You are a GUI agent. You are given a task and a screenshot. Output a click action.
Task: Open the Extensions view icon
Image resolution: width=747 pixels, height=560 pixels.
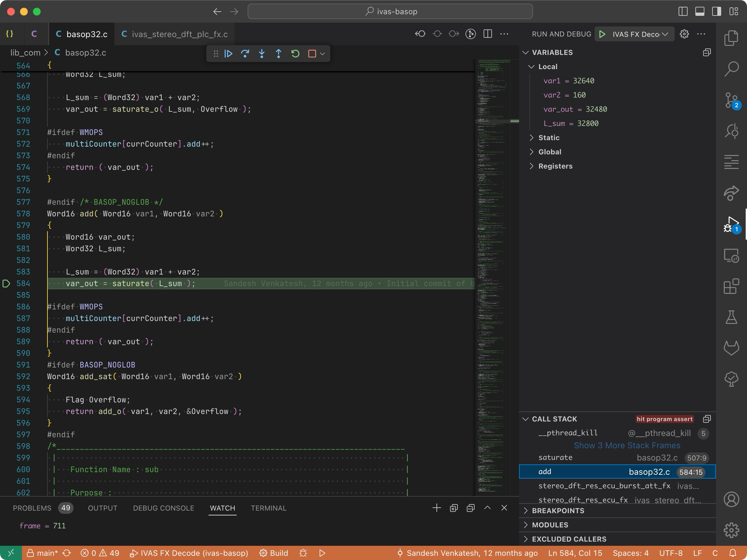(x=731, y=286)
